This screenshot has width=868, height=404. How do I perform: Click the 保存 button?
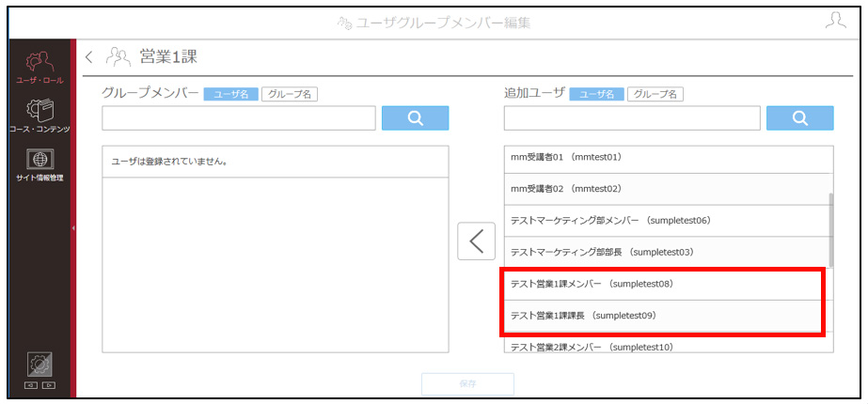pyautogui.click(x=467, y=383)
